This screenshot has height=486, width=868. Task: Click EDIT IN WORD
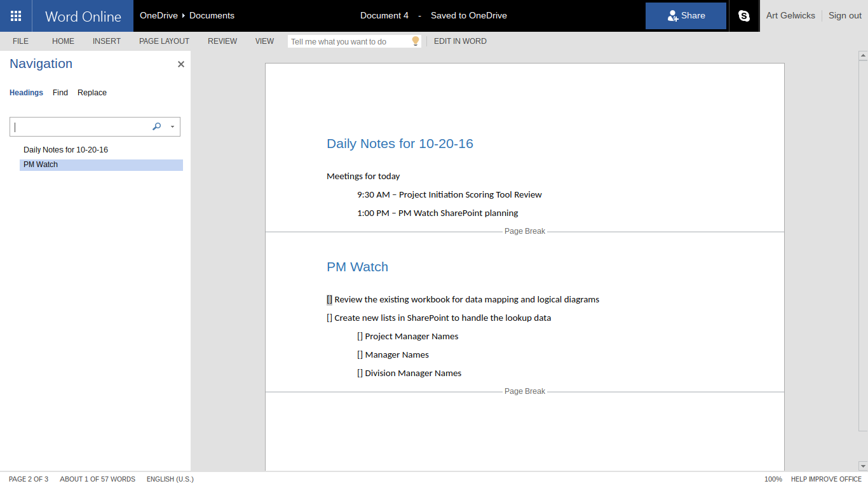[x=460, y=41]
